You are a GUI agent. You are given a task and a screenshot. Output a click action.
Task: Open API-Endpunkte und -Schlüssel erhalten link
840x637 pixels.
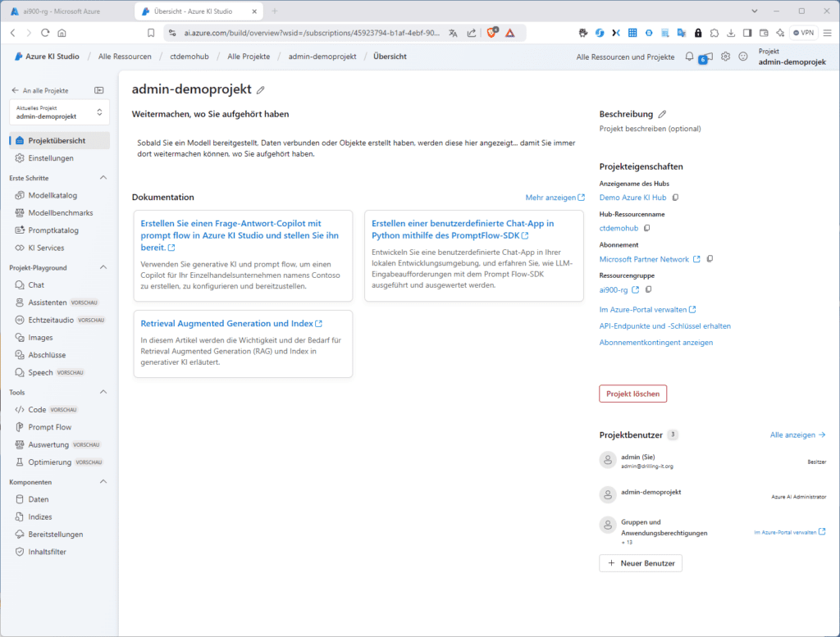tap(664, 326)
